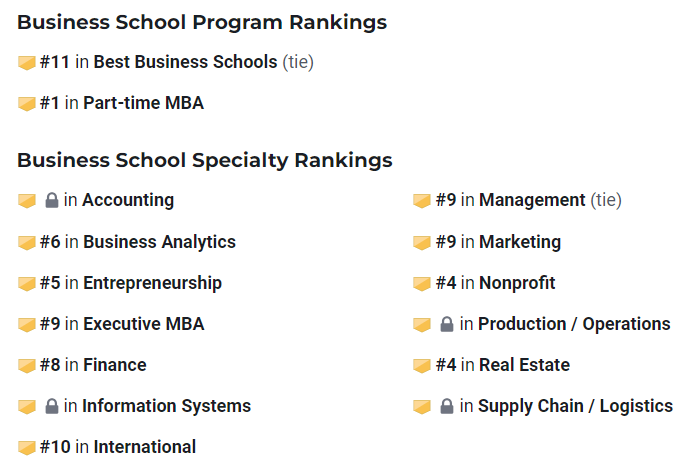Click the badge icon next to Part-time MBA
Screen dimensions: 684x470
tap(27, 104)
